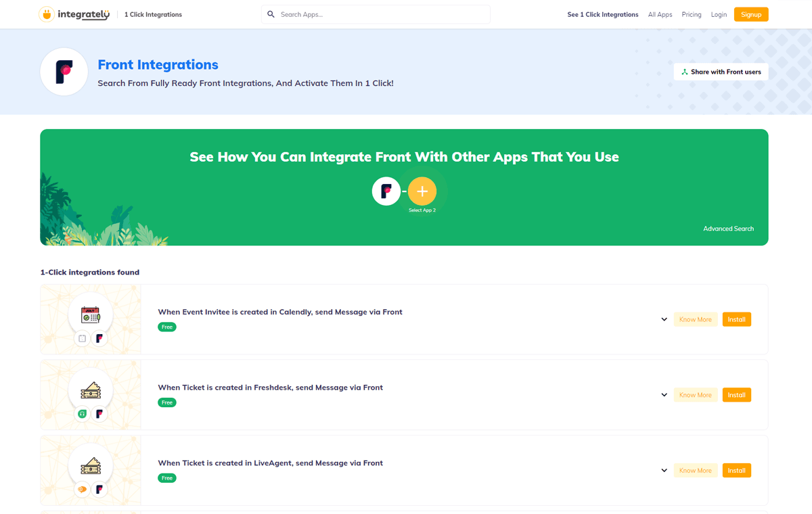Click the small Front icon in Freshdesk row
The width and height of the screenshot is (812, 514).
(99, 414)
